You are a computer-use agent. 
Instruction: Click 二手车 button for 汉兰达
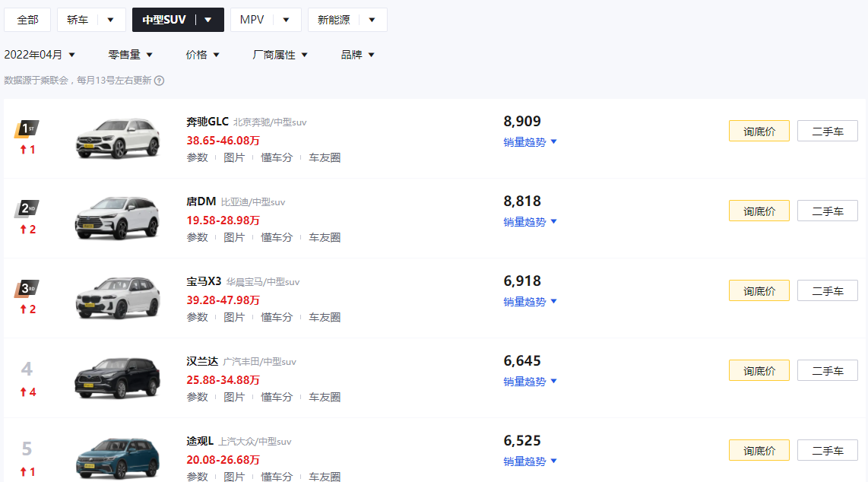click(828, 371)
